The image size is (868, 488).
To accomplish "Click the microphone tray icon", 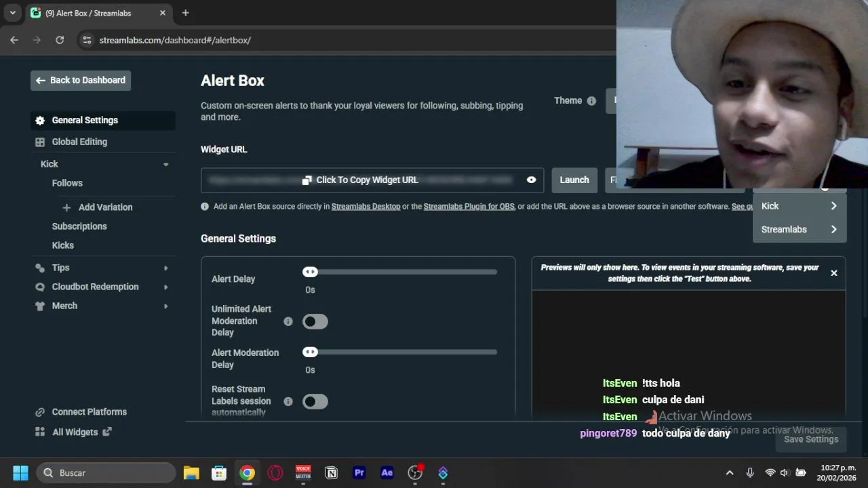I will click(x=750, y=473).
